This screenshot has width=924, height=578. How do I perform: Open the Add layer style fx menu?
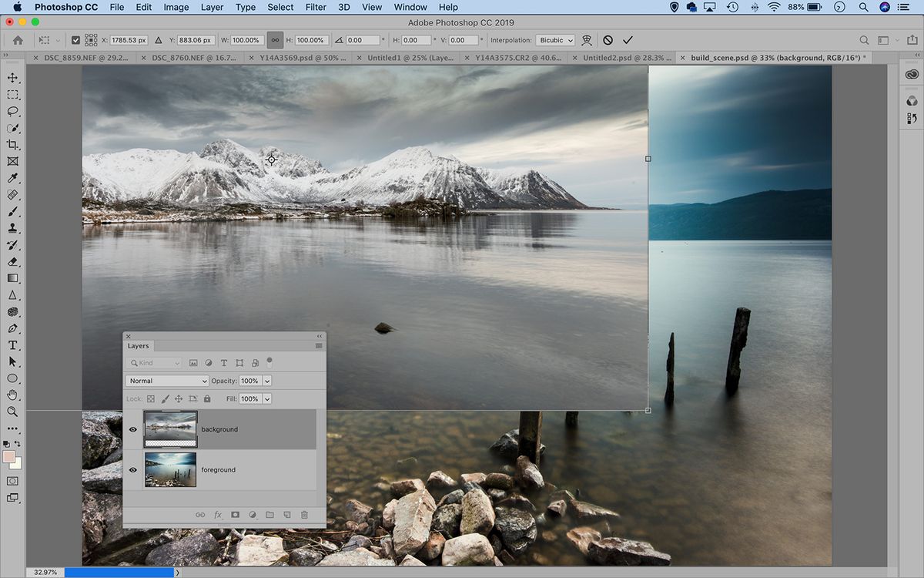(x=218, y=514)
